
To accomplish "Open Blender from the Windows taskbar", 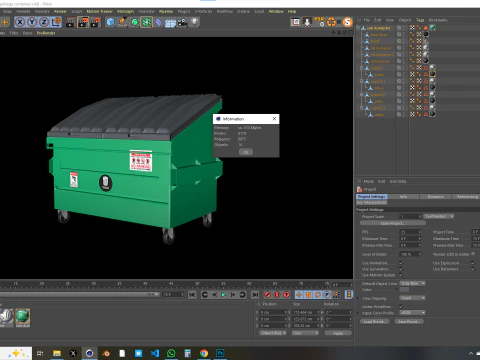I will click(x=106, y=353).
